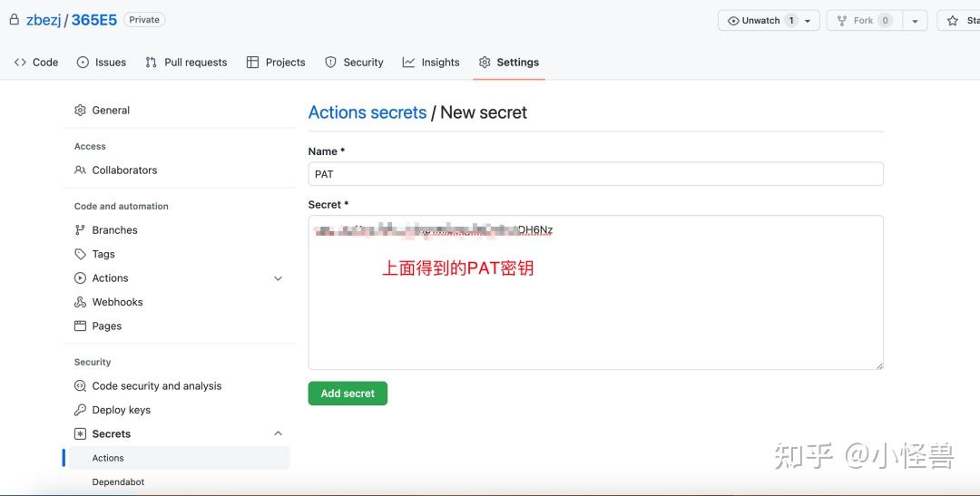This screenshot has height=496, width=980.
Task: Open the Pull requests tab
Action: click(186, 63)
